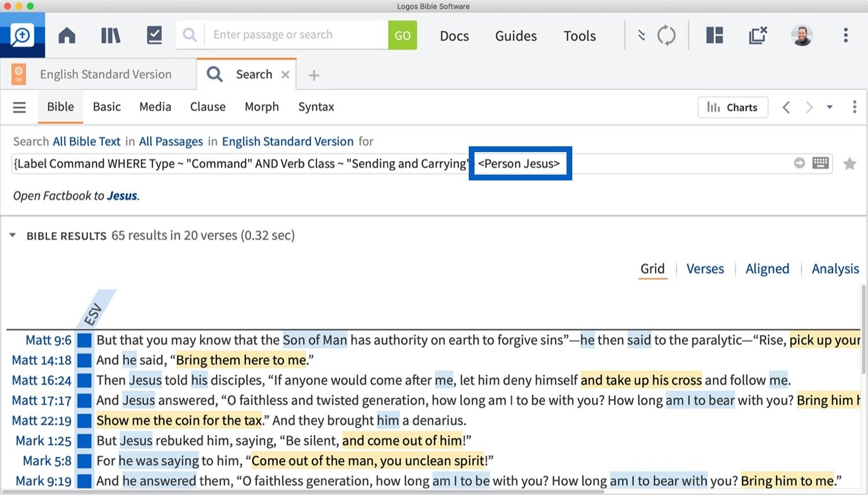Image resolution: width=868 pixels, height=495 pixels.
Task: Click the blue square in Matt 14:18 row
Action: click(x=84, y=361)
